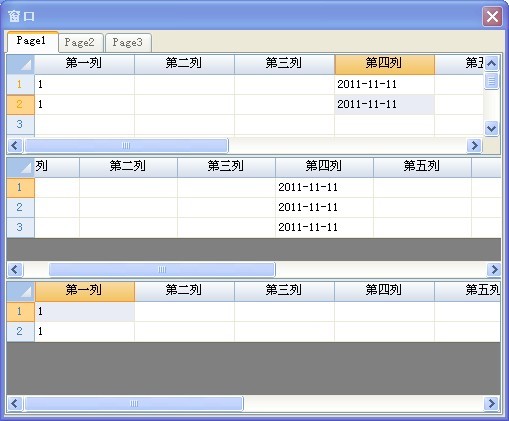Click top grid's scroll up arrow
This screenshot has height=421, width=509.
(x=492, y=63)
